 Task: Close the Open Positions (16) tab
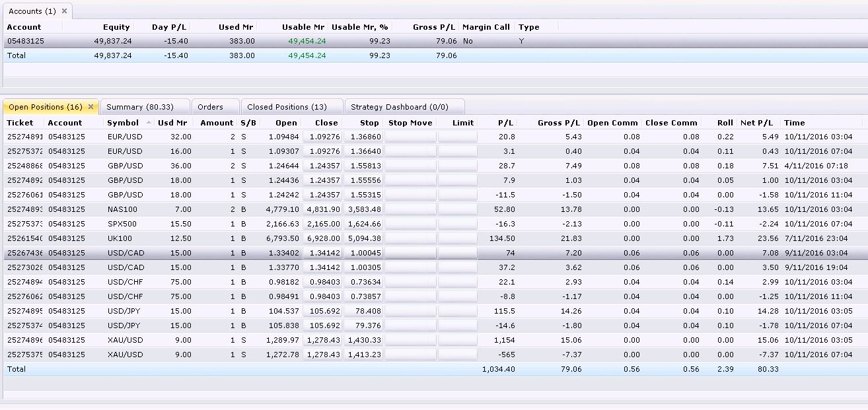coord(90,107)
